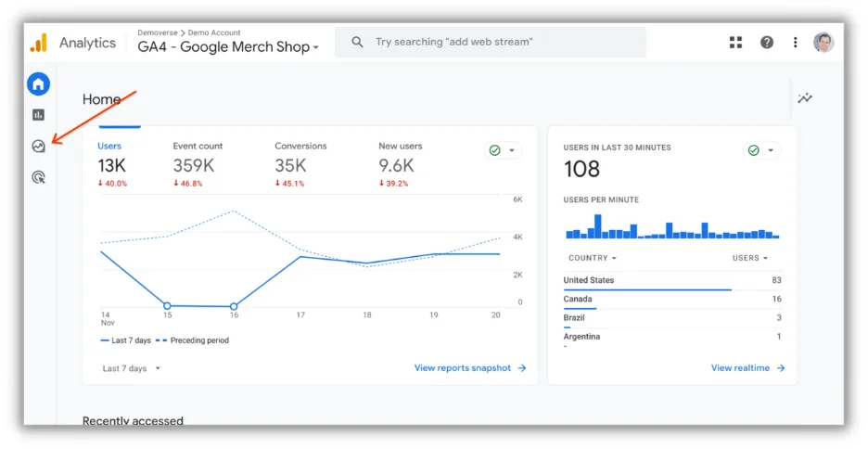868x449 pixels.
Task: Open the COUNTRY dimension dropdown
Action: point(593,258)
